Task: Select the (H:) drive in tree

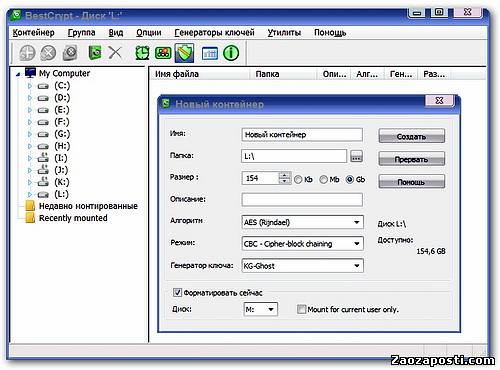Action: pos(62,146)
